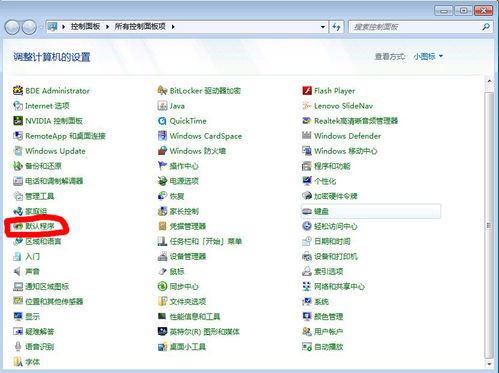Screen dimensions: 499x373
Task: Open the 自动播放 item
Action: coord(322,347)
